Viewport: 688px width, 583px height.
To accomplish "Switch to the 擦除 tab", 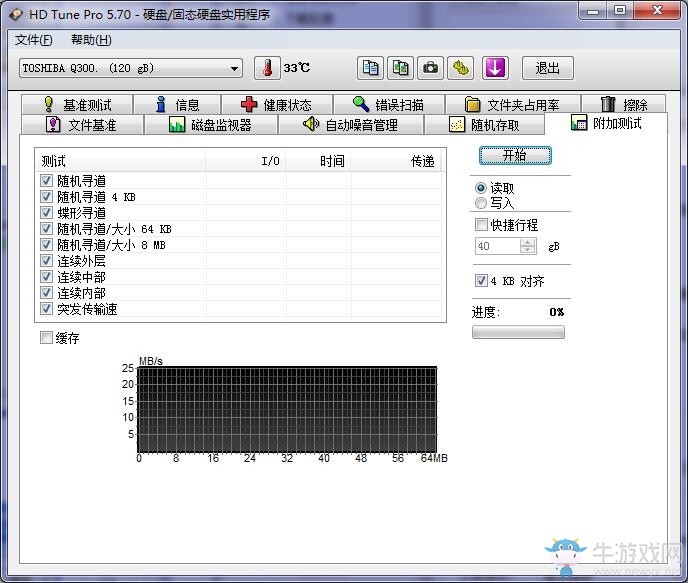I will click(624, 104).
